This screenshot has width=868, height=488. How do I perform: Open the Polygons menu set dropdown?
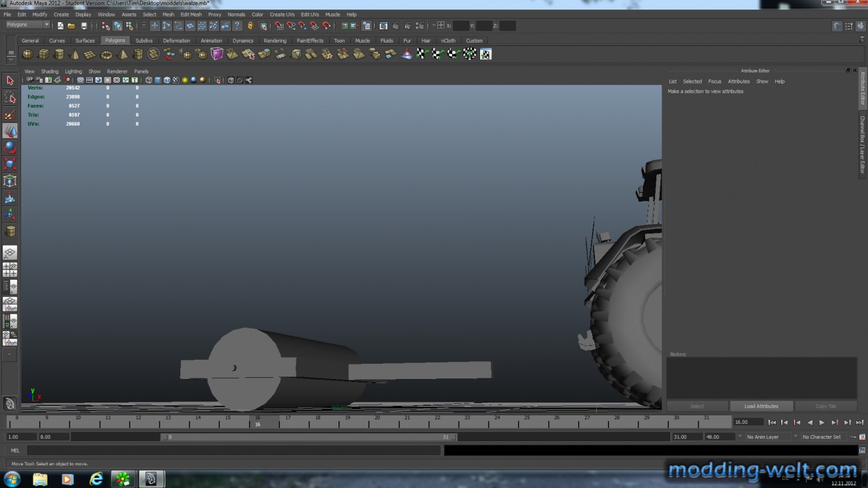[28, 25]
